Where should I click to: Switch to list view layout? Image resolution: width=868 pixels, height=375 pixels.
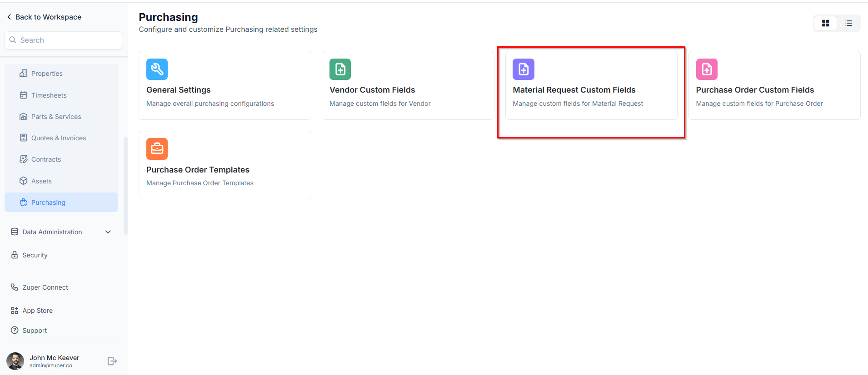coord(848,23)
